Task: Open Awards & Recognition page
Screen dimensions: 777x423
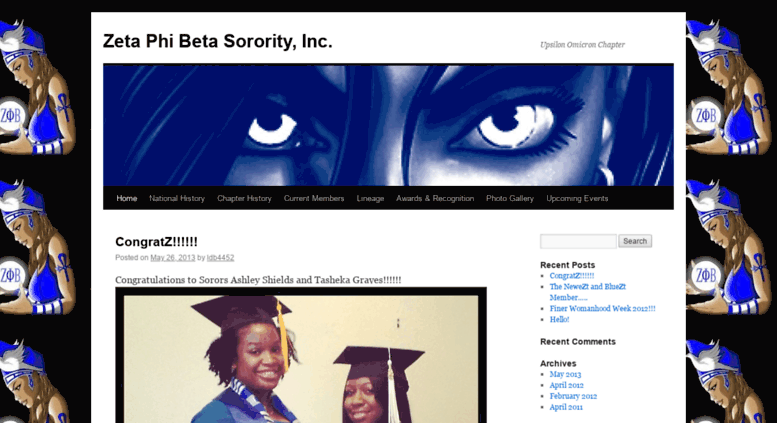Action: [435, 198]
